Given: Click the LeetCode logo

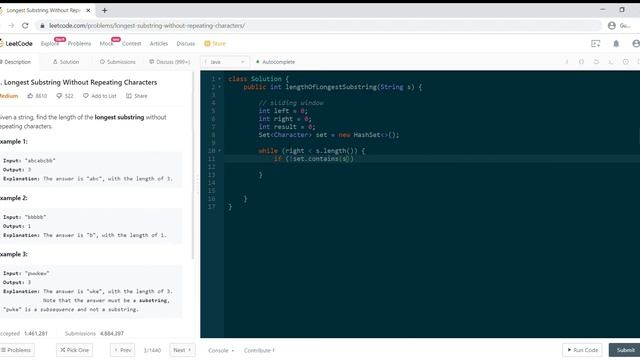Looking at the screenshot, I should [x=16, y=44].
